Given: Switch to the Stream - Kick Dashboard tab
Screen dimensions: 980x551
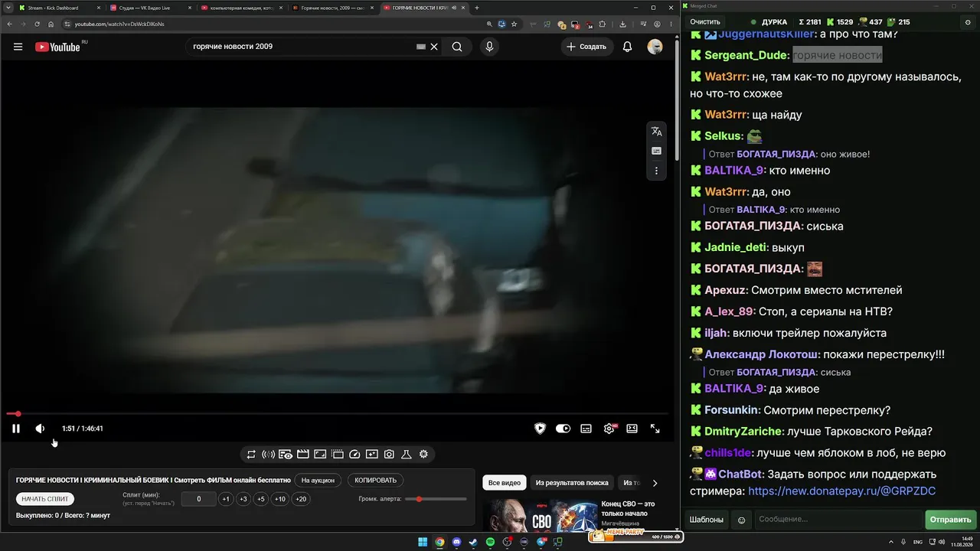Looking at the screenshot, I should tap(56, 8).
